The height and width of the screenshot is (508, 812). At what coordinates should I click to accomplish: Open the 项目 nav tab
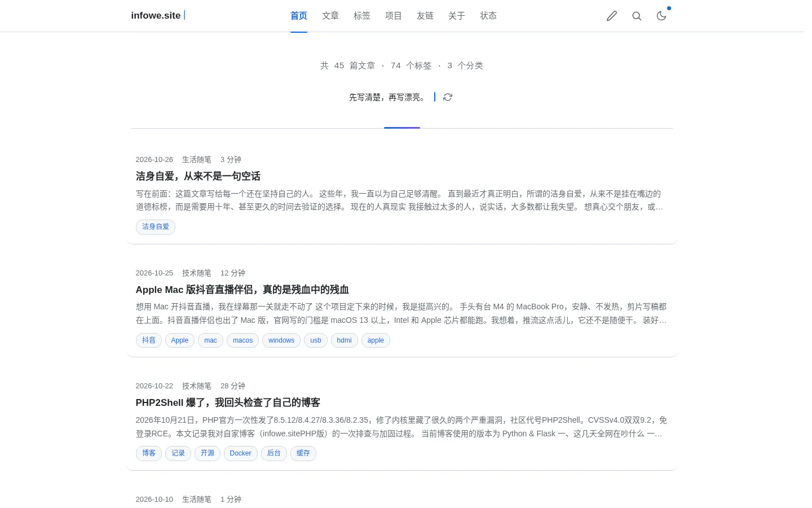coord(394,16)
